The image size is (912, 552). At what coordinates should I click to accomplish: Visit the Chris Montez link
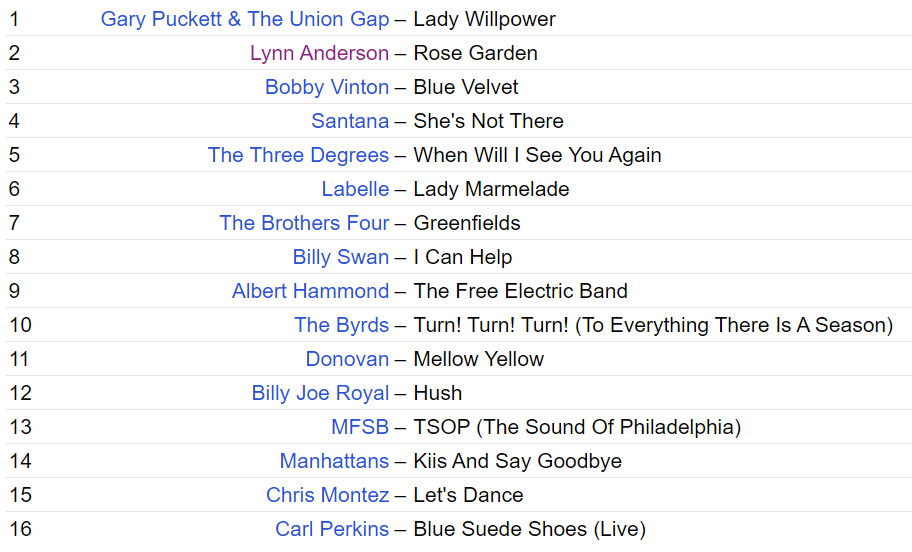click(327, 495)
